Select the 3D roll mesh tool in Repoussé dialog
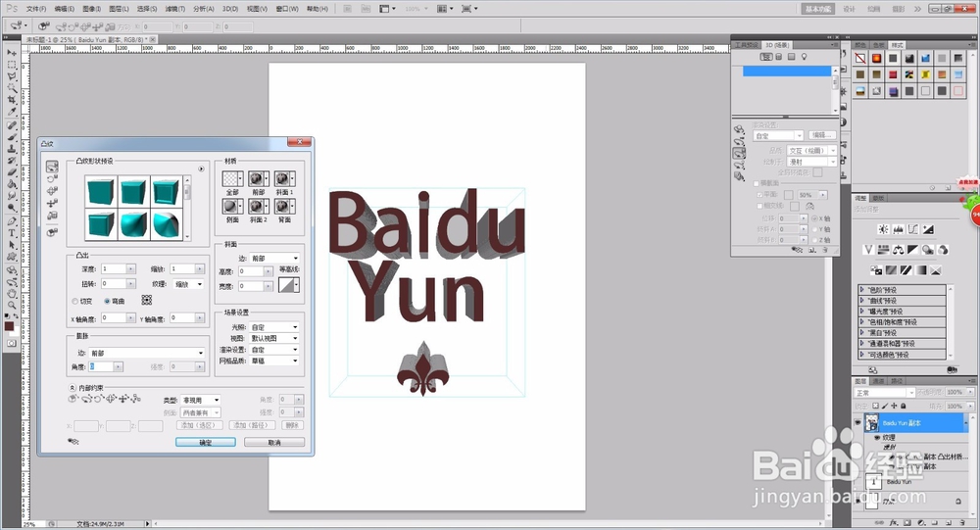The height and width of the screenshot is (530, 980). coord(53,178)
